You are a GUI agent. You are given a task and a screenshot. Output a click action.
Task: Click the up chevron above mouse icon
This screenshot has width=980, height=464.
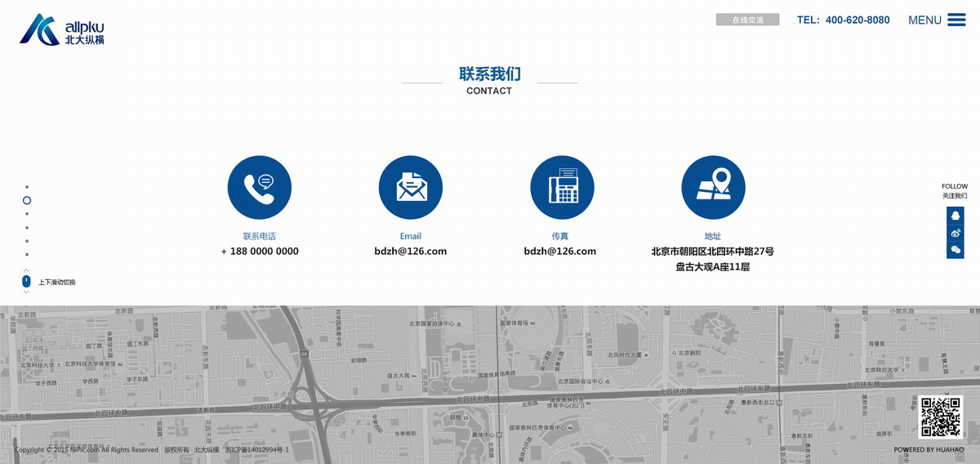[26, 270]
